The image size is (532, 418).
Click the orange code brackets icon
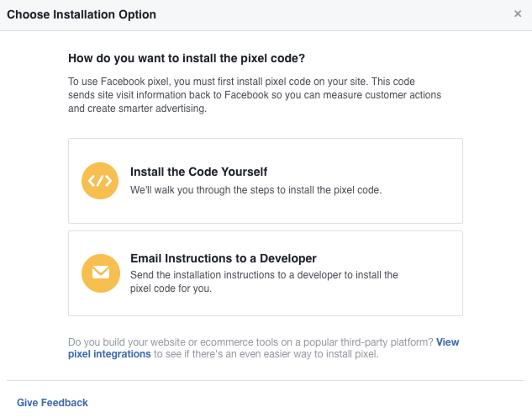point(100,181)
